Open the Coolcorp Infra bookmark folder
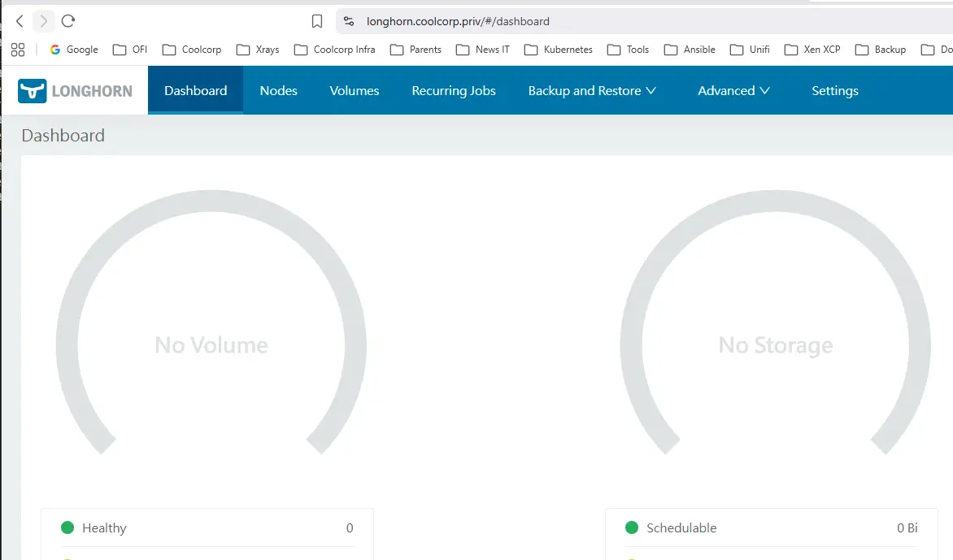The width and height of the screenshot is (953, 560). coord(335,50)
